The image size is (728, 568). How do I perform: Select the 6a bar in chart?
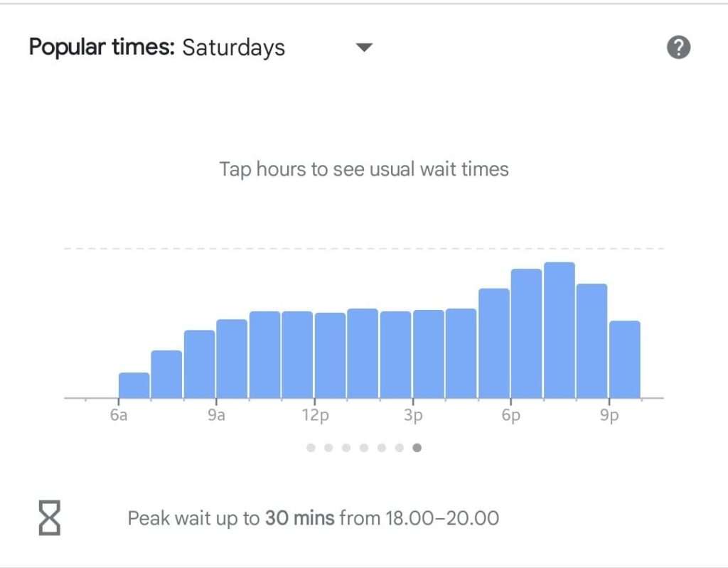[134, 385]
